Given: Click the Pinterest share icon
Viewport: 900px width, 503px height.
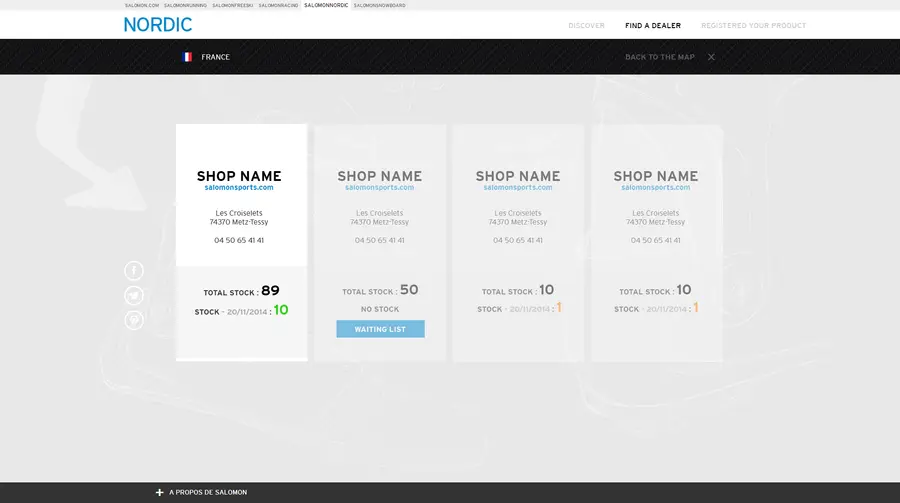Looking at the screenshot, I should (134, 320).
